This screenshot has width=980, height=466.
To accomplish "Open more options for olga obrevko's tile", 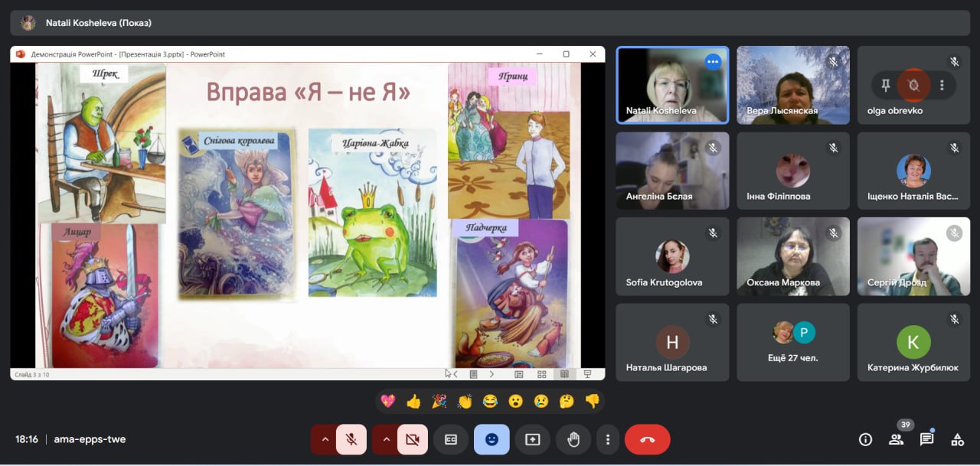I will 942,85.
